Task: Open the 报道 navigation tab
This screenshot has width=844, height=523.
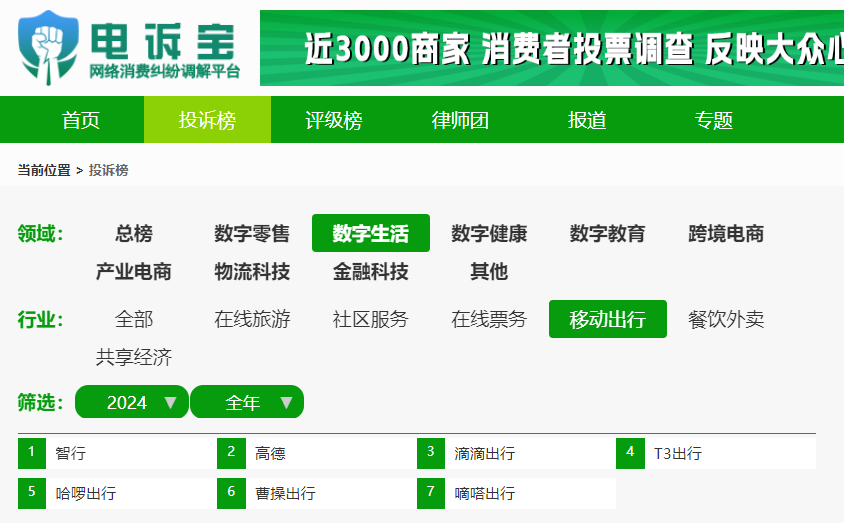Action: (x=587, y=119)
